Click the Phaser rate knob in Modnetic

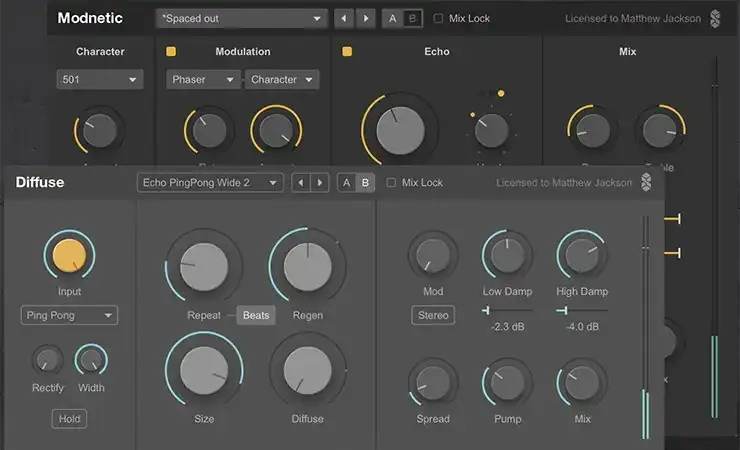(209, 131)
